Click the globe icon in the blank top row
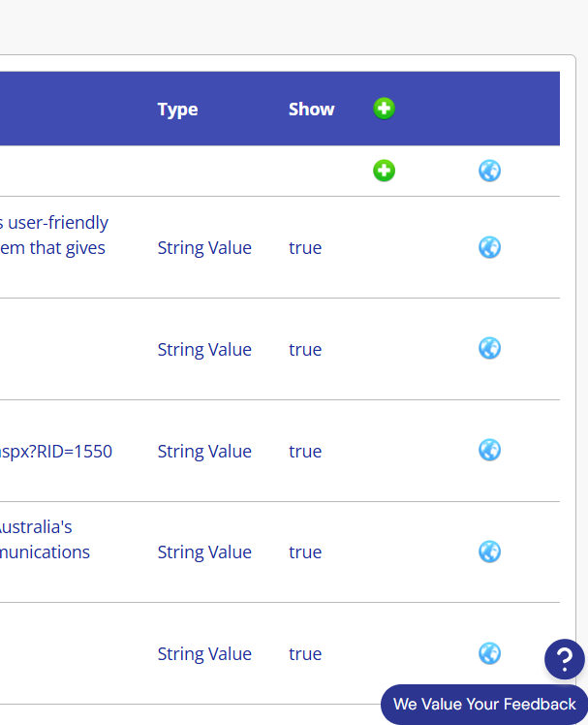588x725 pixels. [489, 171]
